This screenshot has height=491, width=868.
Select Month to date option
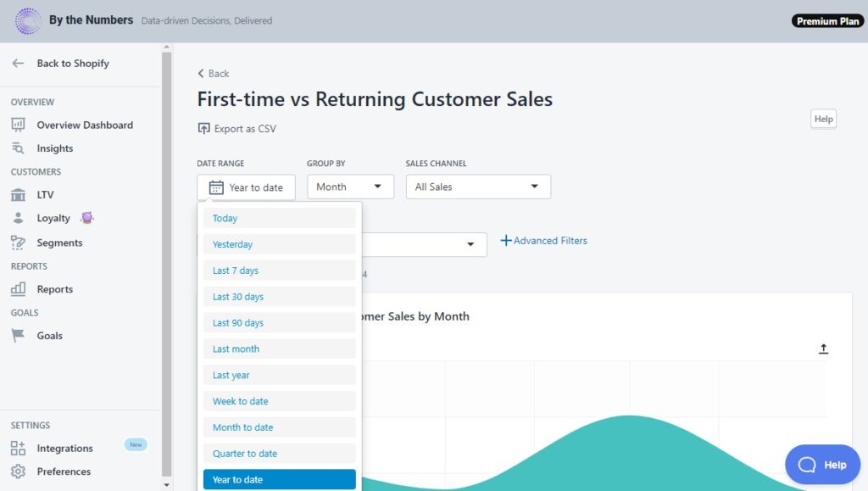(x=279, y=427)
